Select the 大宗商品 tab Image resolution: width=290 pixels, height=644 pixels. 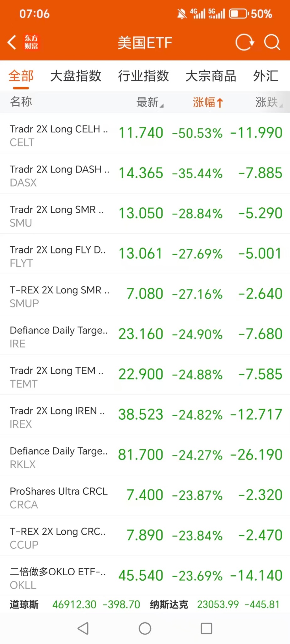point(211,76)
